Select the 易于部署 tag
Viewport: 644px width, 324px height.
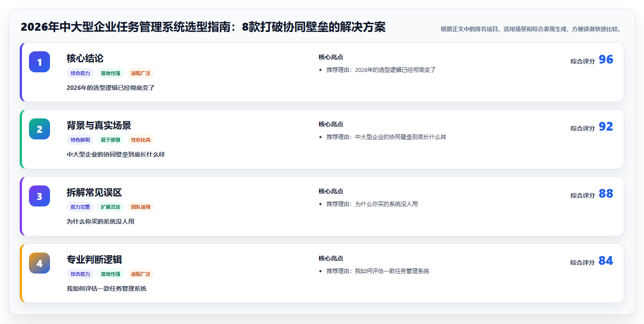pos(111,140)
